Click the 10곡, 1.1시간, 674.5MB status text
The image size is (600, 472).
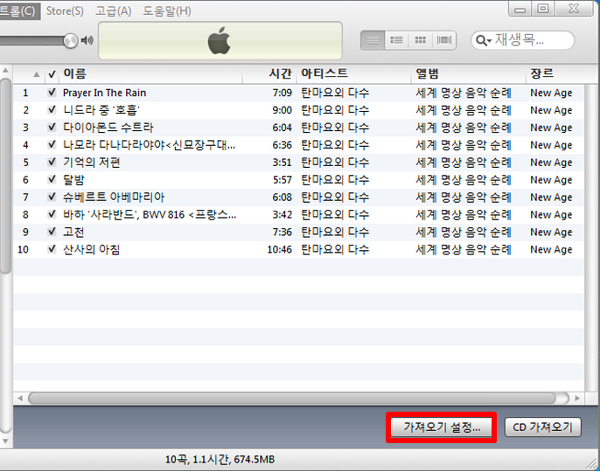pyautogui.click(x=220, y=459)
